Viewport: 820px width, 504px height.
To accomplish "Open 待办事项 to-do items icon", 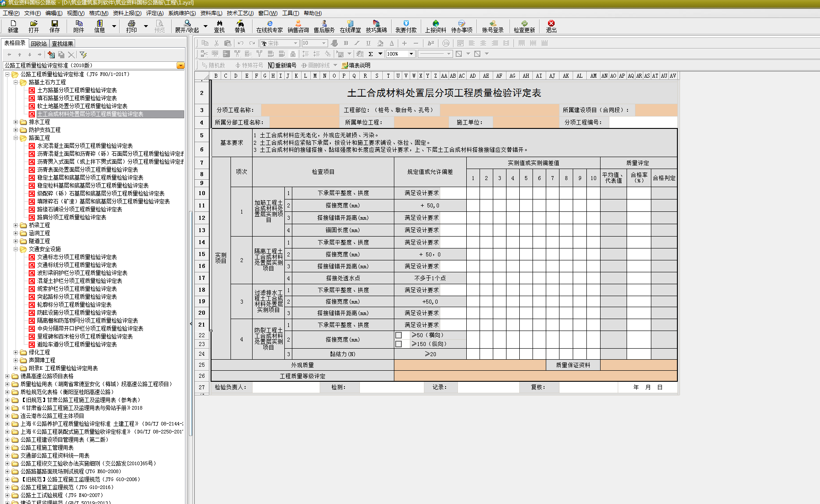I will coord(461,26).
